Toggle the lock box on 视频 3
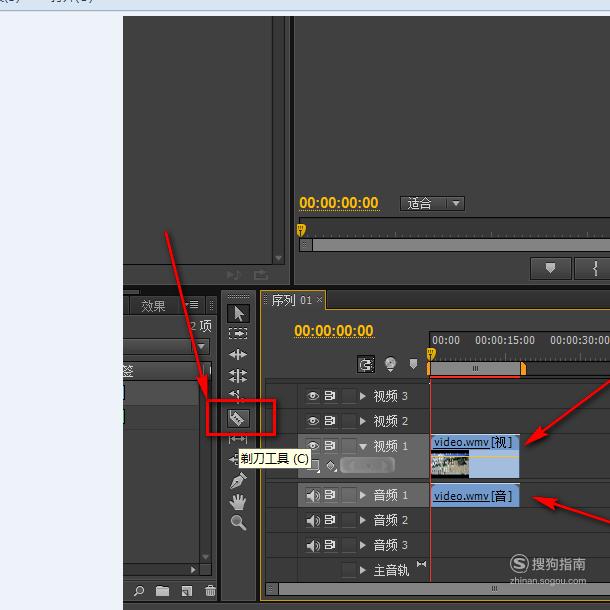 click(349, 396)
